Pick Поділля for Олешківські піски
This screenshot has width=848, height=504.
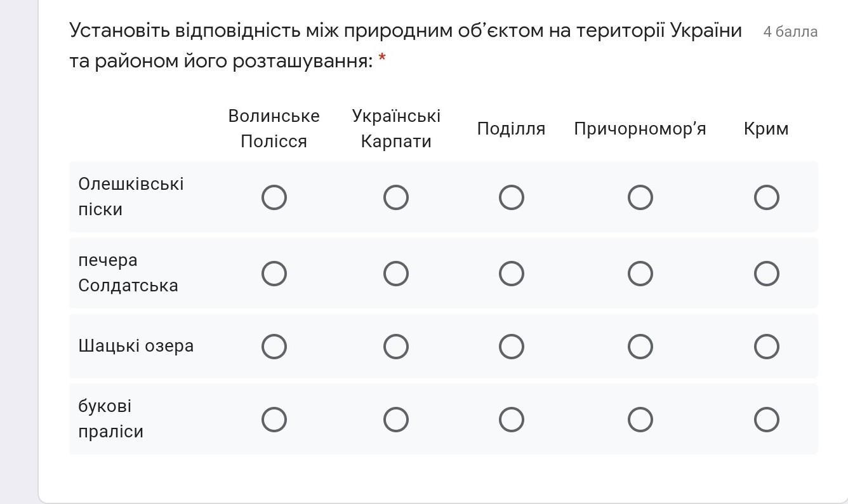(x=512, y=197)
